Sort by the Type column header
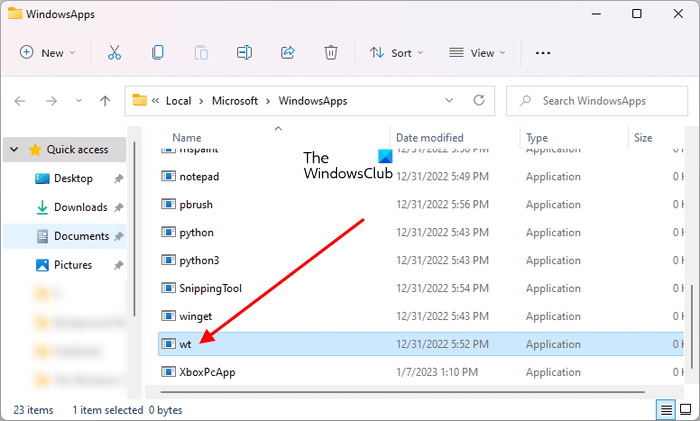This screenshot has width=700, height=421. pyautogui.click(x=537, y=138)
